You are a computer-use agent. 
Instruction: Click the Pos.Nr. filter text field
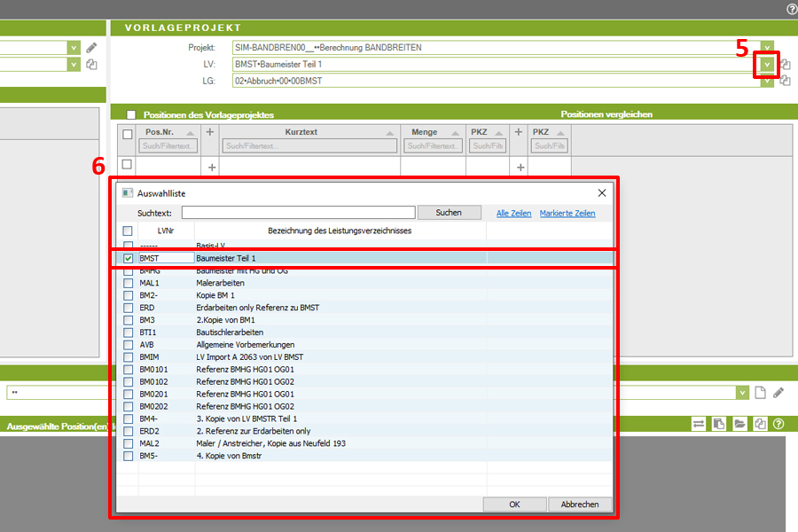click(168, 146)
